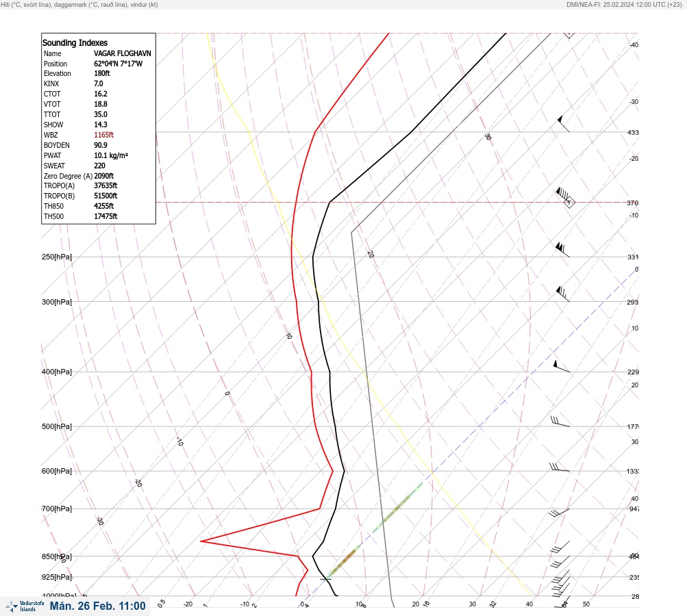Click the wind barb at 500 hPa level
This screenshot has width=687, height=616.
pyautogui.click(x=560, y=421)
